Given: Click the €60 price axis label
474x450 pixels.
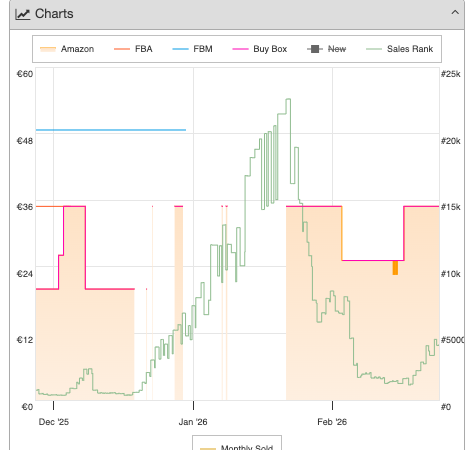Looking at the screenshot, I should [x=25, y=74].
